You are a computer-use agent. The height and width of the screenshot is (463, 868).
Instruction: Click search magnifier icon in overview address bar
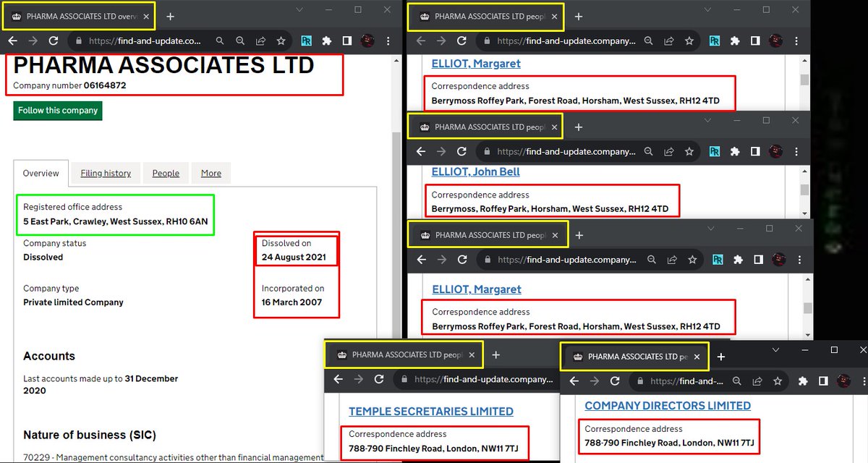220,41
